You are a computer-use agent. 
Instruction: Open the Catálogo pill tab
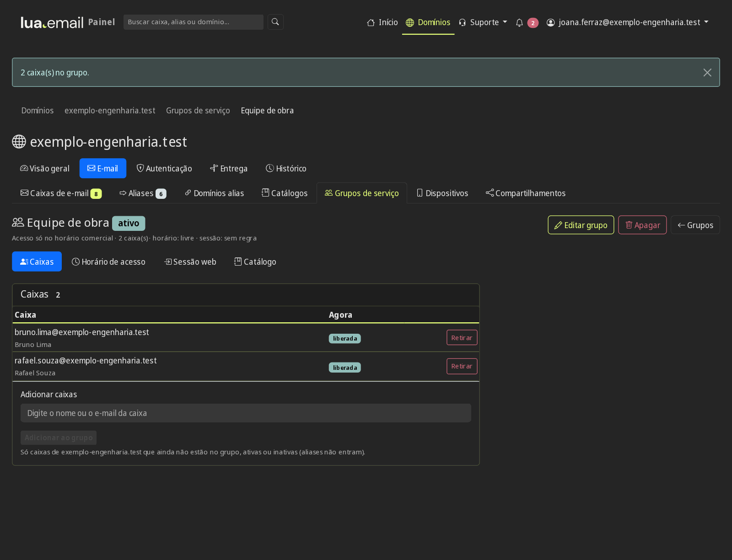(255, 261)
